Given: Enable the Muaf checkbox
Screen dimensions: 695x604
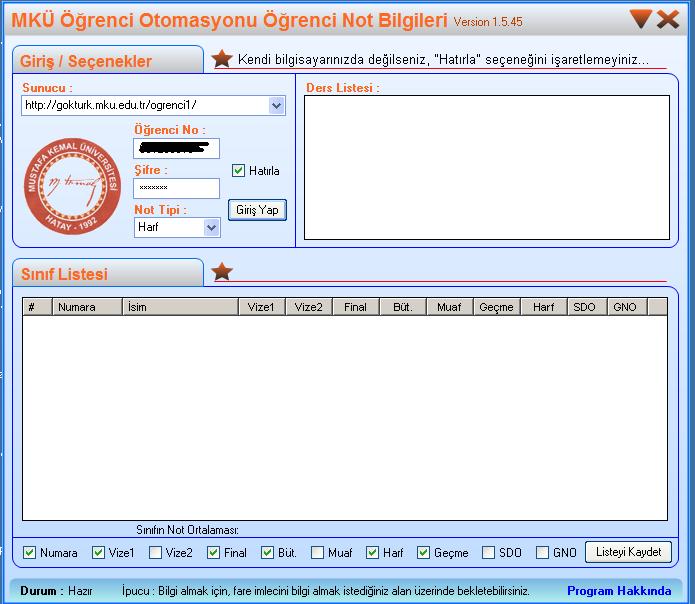Looking at the screenshot, I should (317, 552).
